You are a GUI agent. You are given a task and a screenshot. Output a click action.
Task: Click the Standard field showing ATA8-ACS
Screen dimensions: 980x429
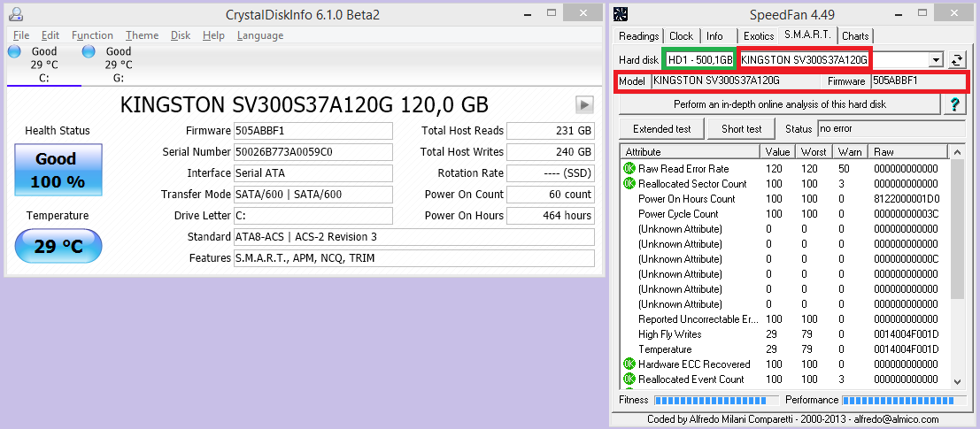413,237
